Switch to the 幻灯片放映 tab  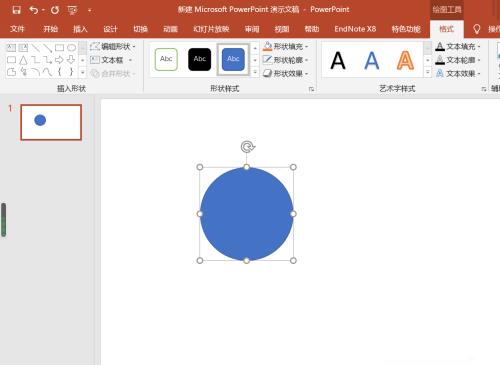click(x=211, y=29)
